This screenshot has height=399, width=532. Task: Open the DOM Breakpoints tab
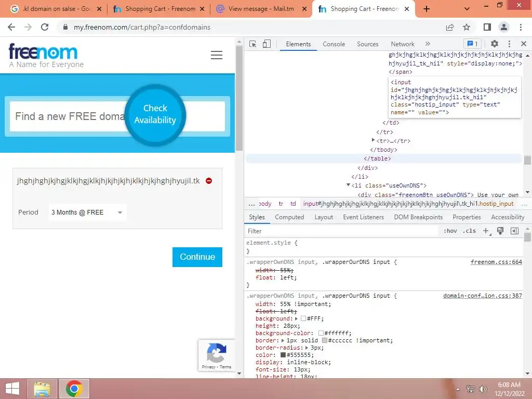tap(418, 217)
